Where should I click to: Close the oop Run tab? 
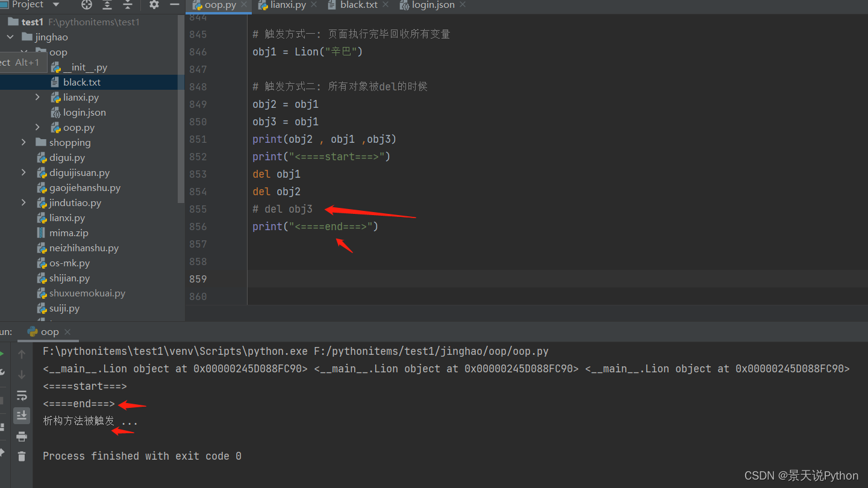[x=67, y=332]
